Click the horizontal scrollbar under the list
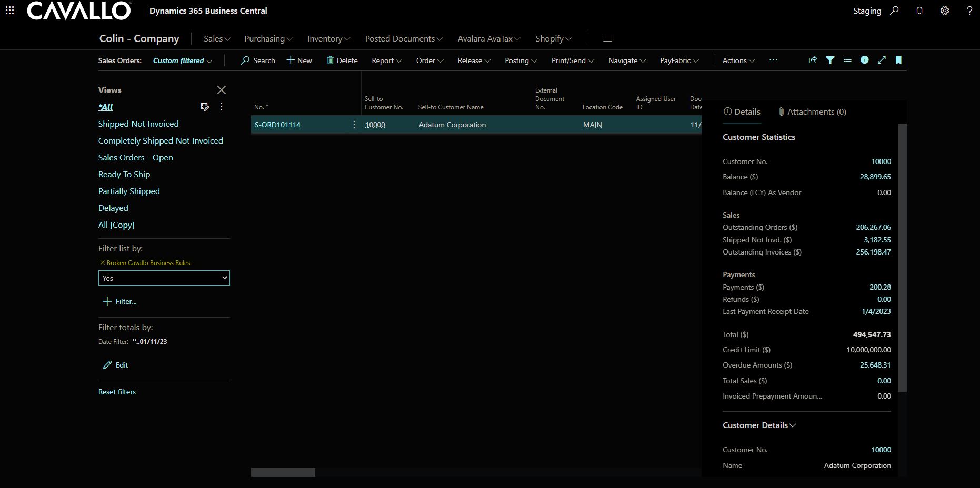The width and height of the screenshot is (980, 488). [283, 473]
